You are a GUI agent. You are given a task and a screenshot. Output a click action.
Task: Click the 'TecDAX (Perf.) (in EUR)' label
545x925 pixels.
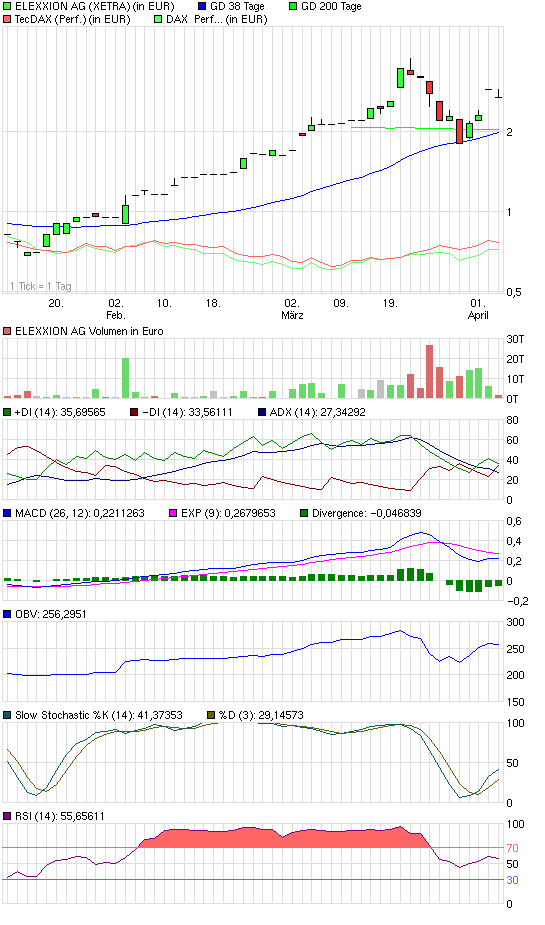tap(73, 19)
